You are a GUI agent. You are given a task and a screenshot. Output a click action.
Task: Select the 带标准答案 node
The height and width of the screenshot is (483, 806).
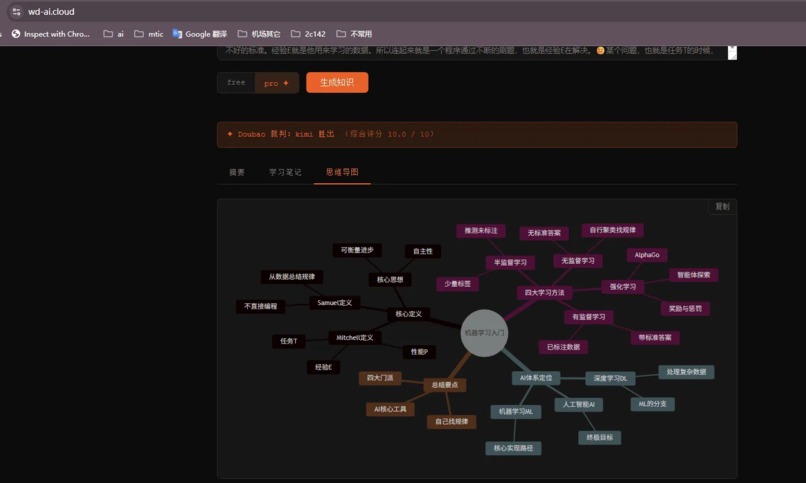(x=655, y=338)
